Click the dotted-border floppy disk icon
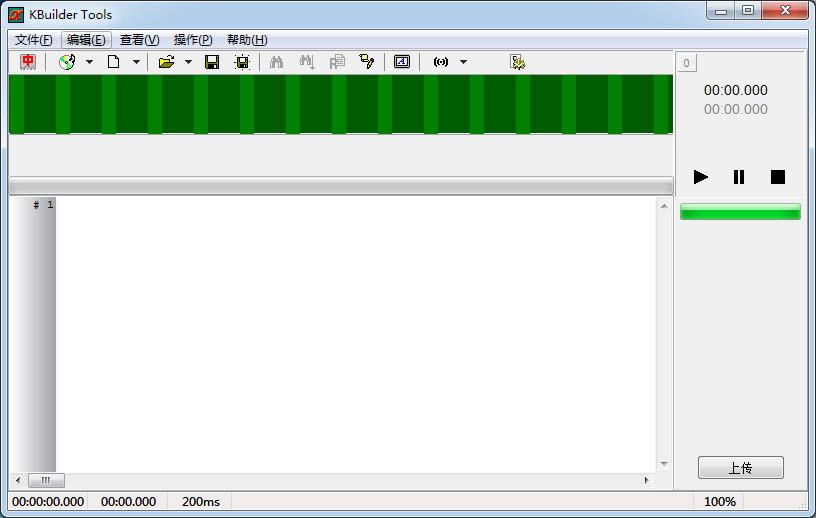The image size is (816, 518). pyautogui.click(x=243, y=62)
